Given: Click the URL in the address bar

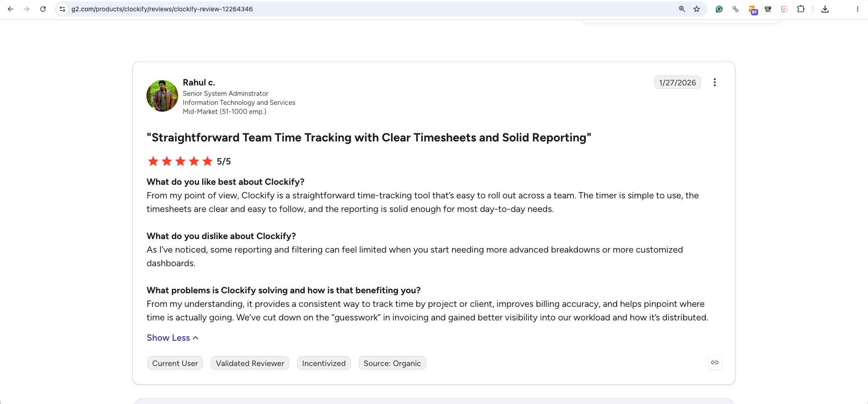Looking at the screenshot, I should [162, 9].
